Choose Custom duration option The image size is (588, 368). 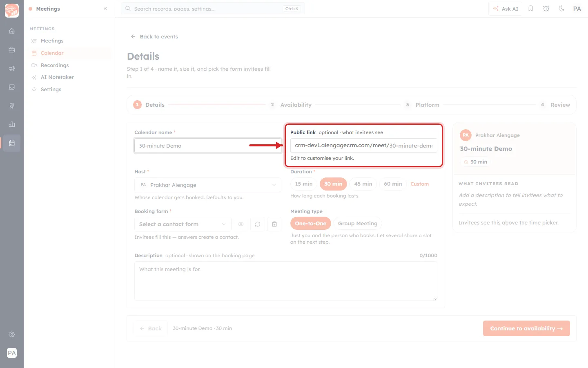[419, 184]
